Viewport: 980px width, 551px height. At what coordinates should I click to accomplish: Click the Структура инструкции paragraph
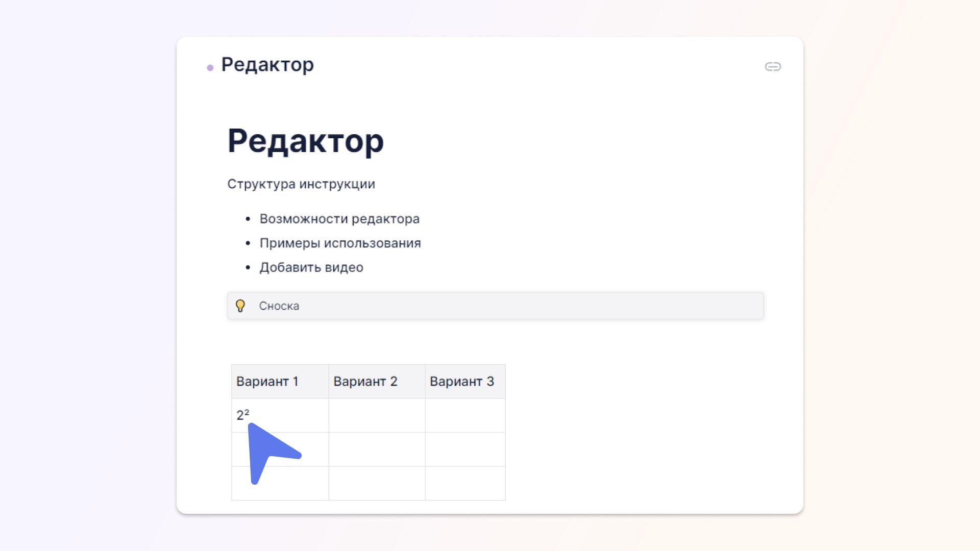(x=301, y=184)
